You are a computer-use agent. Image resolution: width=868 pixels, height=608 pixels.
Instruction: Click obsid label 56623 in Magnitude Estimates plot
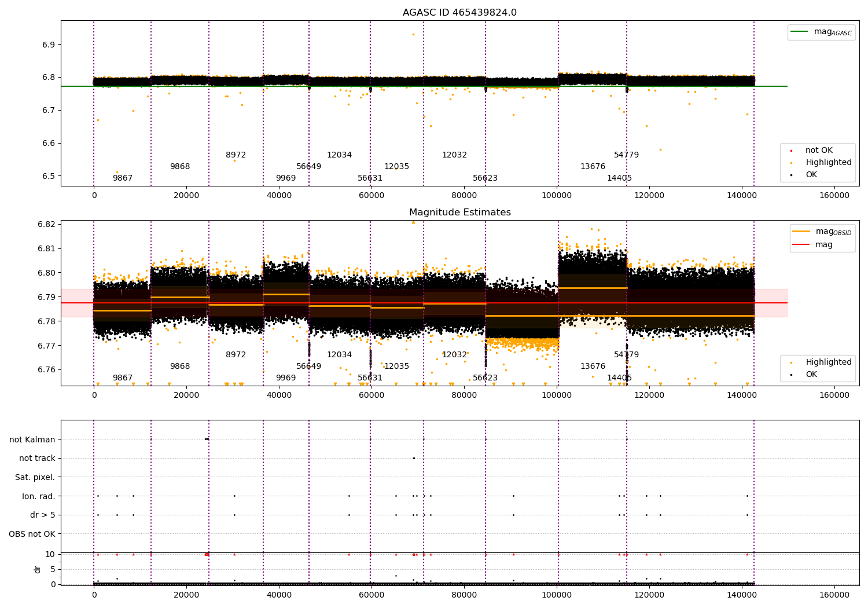[486, 378]
